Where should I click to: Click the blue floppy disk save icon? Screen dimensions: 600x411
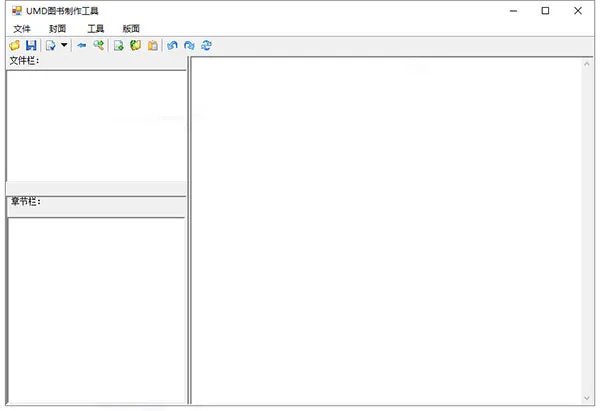coord(31,46)
